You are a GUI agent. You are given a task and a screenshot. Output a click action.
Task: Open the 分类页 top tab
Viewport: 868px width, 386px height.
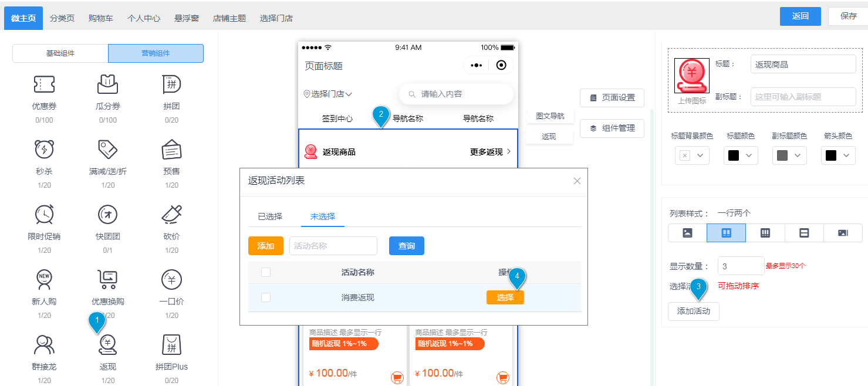62,18
